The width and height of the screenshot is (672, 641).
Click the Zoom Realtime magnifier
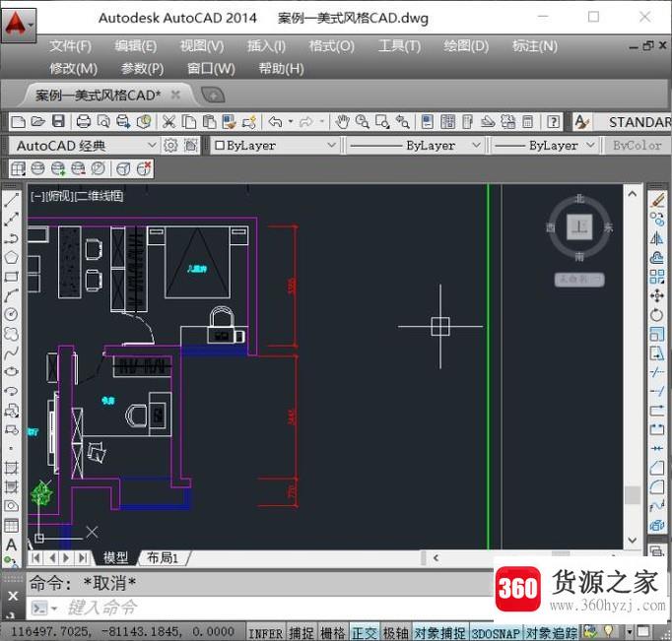click(363, 122)
